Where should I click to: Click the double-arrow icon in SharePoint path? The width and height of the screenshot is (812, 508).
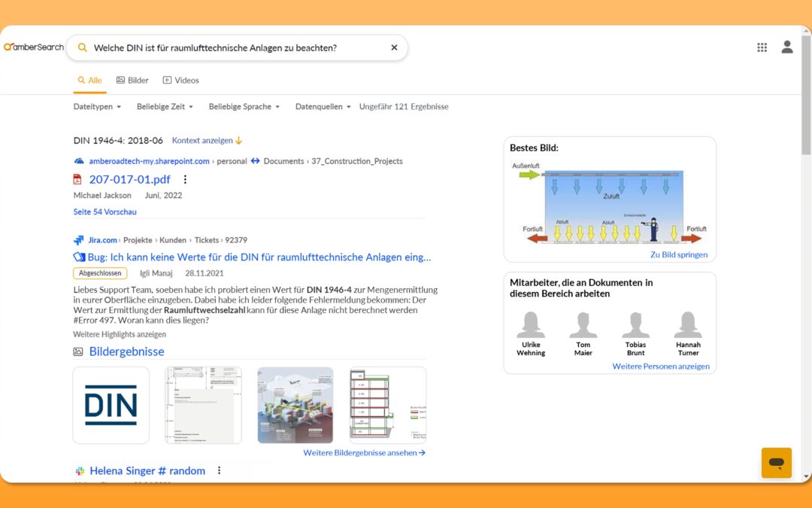click(256, 161)
